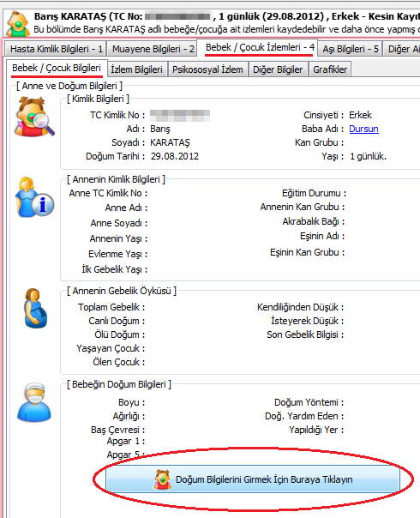Screen dimensions: 420x518
Task: Switch to Aşı Bilgileri - 5 tab
Action: click(x=351, y=49)
